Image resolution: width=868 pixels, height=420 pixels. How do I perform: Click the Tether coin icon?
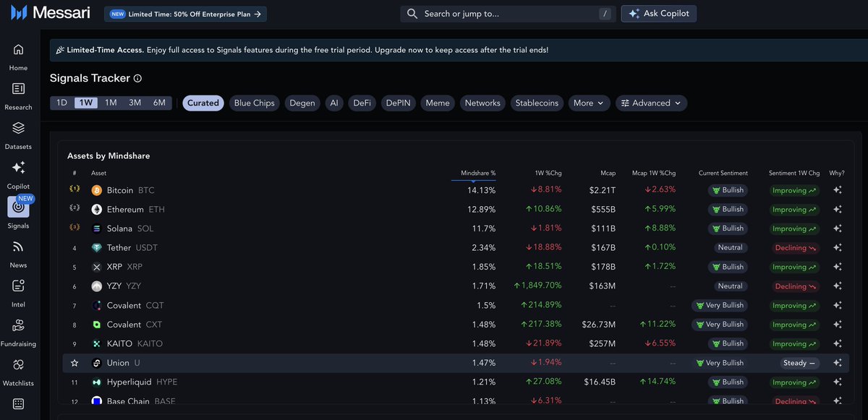pos(97,248)
